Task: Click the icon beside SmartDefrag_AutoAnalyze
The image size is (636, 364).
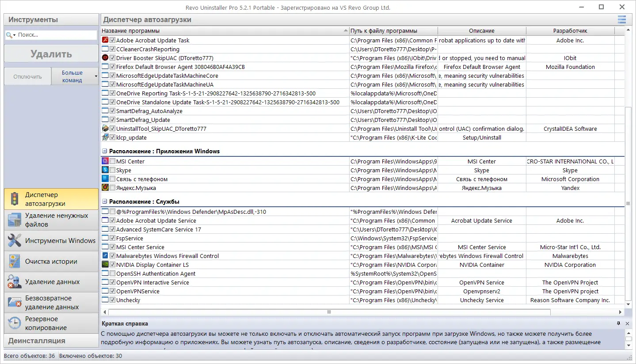Action: click(105, 111)
